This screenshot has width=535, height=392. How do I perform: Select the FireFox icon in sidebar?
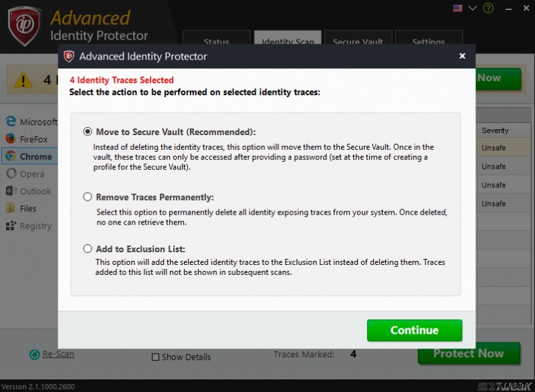click(x=11, y=138)
